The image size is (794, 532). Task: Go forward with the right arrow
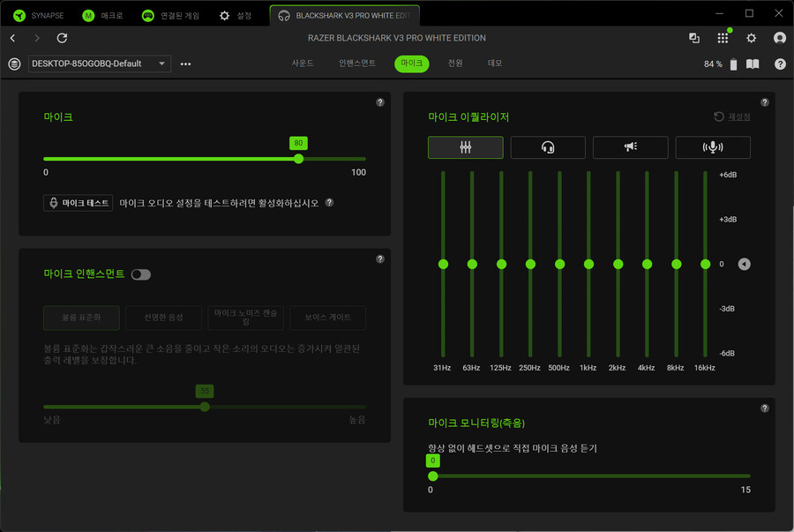pos(37,38)
